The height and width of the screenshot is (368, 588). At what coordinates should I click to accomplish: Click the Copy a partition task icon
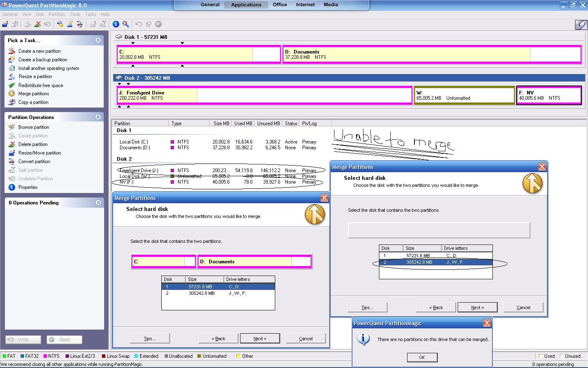(x=11, y=102)
